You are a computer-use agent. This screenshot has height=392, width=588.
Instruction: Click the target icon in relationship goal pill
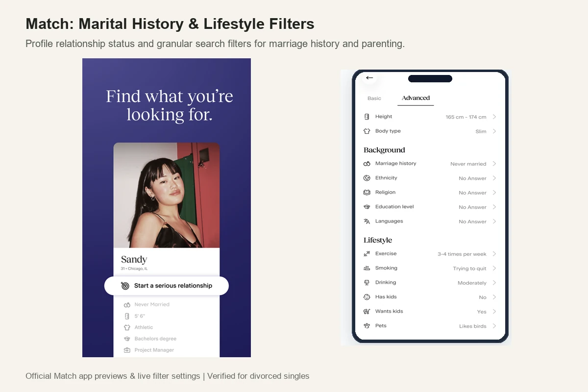point(125,286)
